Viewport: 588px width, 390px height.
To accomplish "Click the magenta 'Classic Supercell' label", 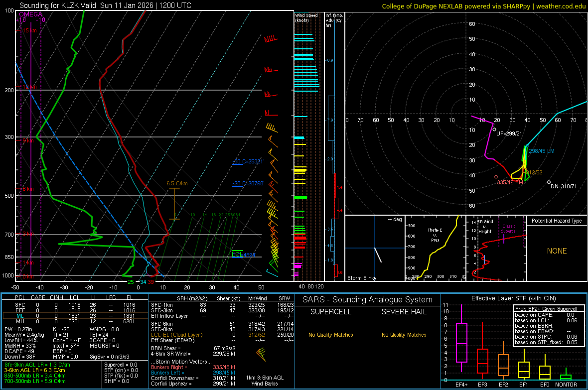I will coord(509,229).
